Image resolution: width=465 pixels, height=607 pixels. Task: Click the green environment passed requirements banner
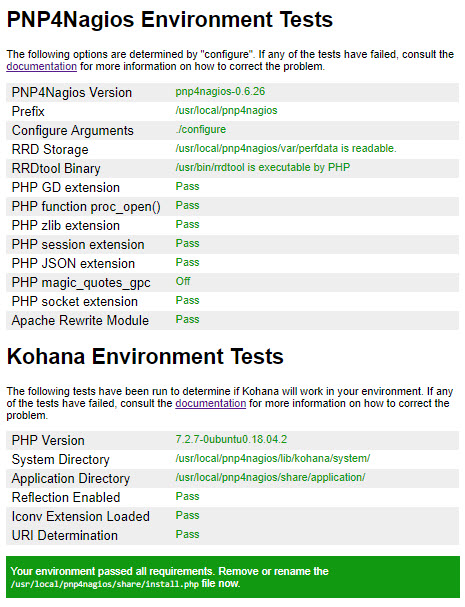coord(233,577)
